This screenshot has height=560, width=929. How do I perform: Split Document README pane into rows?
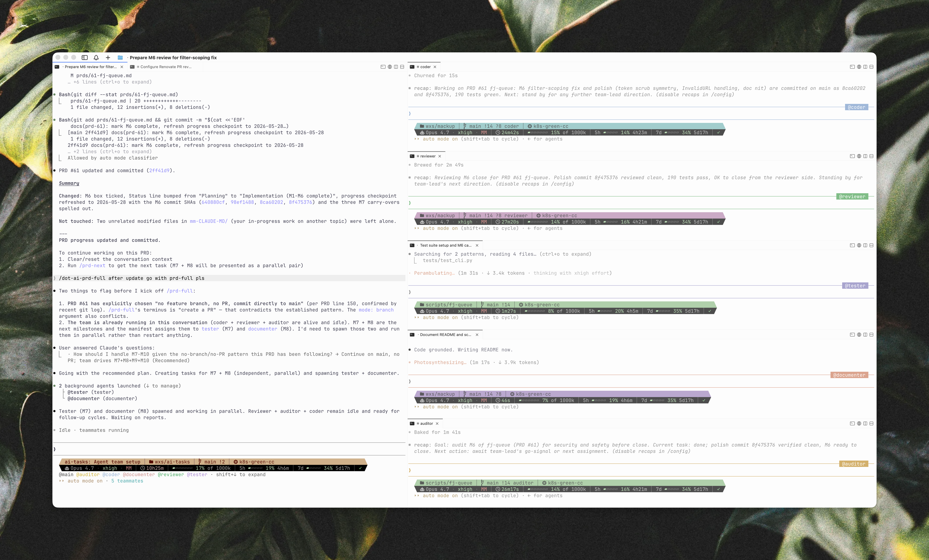pyautogui.click(x=871, y=335)
